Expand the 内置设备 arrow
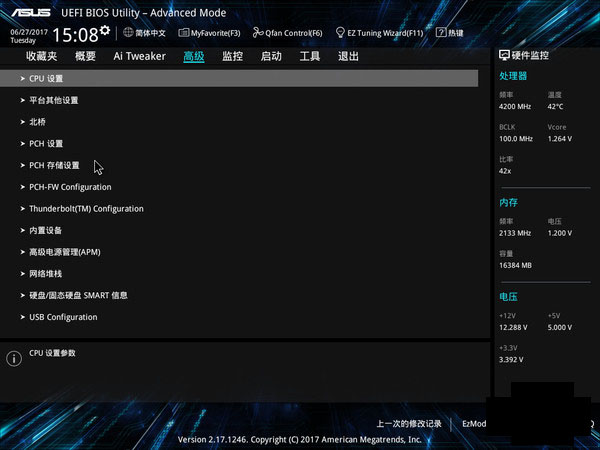600x450 pixels. pyautogui.click(x=23, y=230)
